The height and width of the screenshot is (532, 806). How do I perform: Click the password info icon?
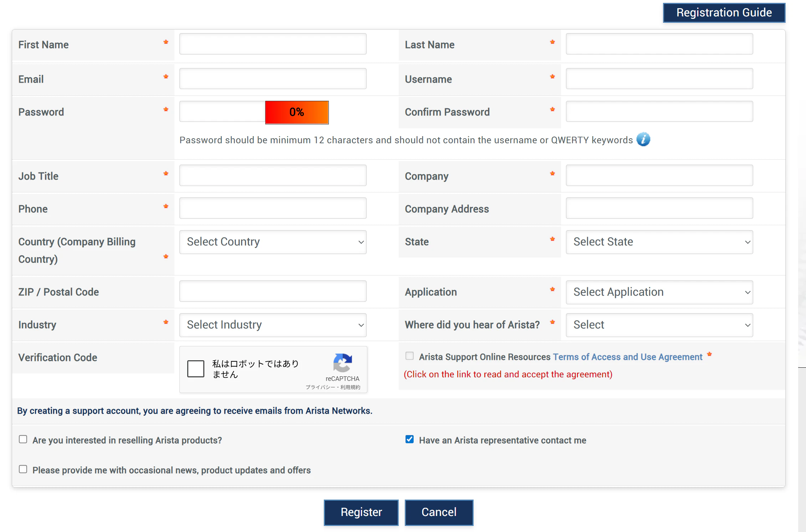point(643,139)
